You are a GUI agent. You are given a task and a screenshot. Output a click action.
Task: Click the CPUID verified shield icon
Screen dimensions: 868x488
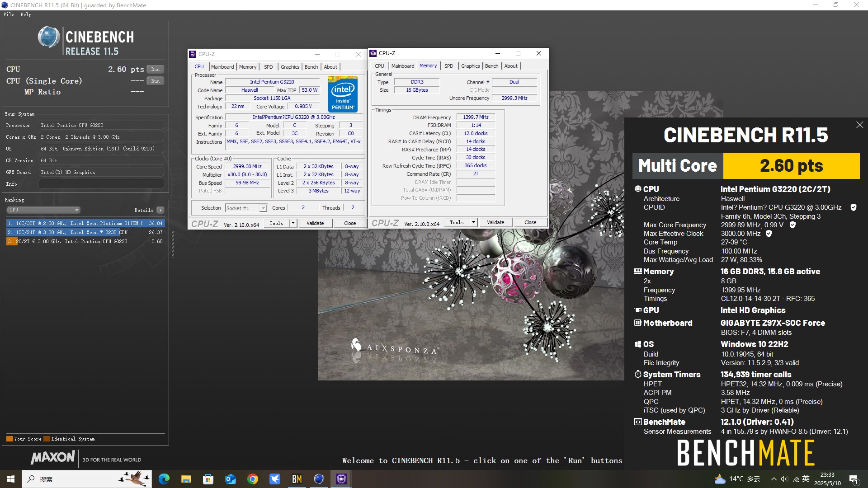(x=854, y=207)
